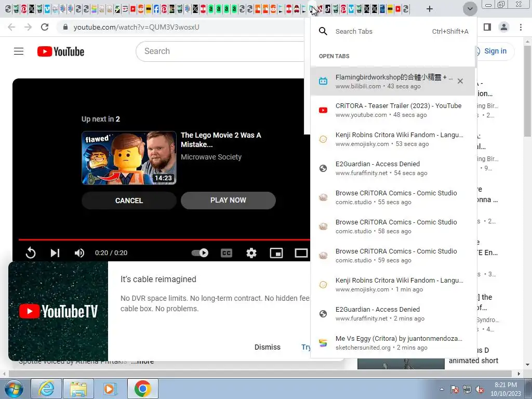
Task: Open Chrome three-dot menu
Action: pos(521,27)
